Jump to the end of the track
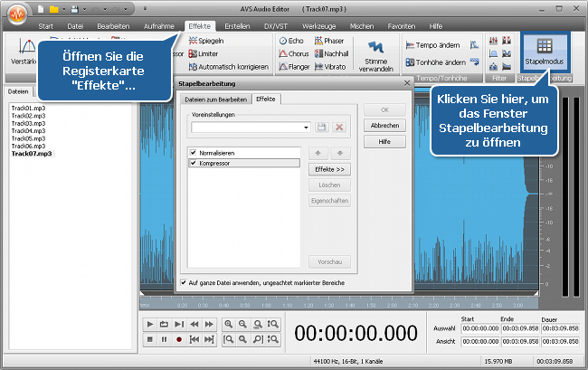The height and width of the screenshot is (370, 588). [x=209, y=339]
